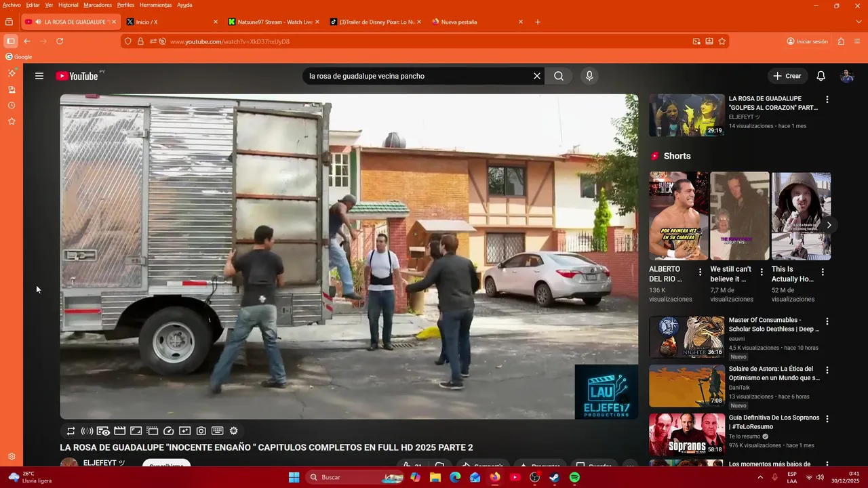Open the YouTube account avatar menu
The height and width of the screenshot is (488, 868).
pos(847,76)
